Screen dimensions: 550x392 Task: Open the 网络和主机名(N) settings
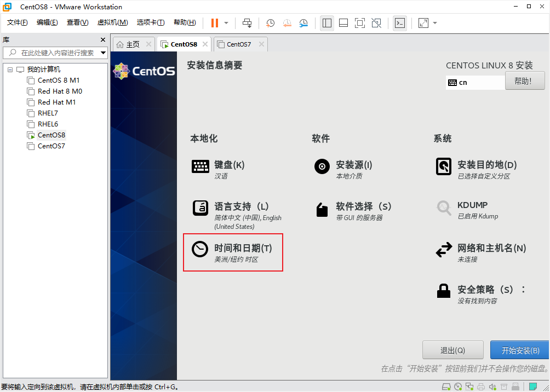coord(480,252)
